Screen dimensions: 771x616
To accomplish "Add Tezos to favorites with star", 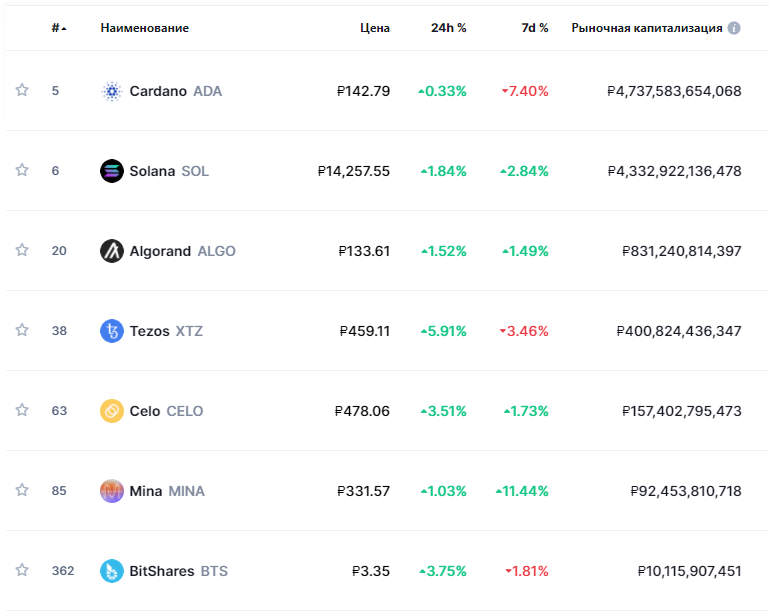I will 22,331.
